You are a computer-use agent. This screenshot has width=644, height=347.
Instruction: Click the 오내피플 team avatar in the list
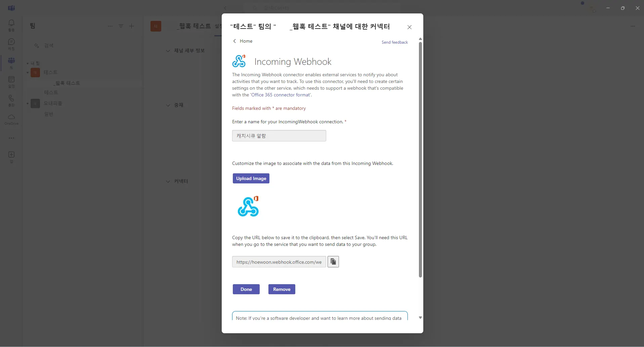coord(35,103)
